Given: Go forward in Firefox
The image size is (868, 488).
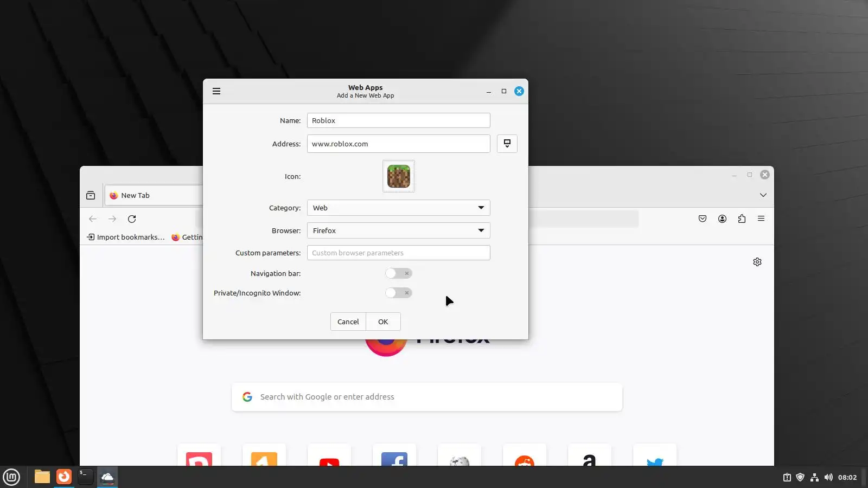Looking at the screenshot, I should tap(112, 219).
